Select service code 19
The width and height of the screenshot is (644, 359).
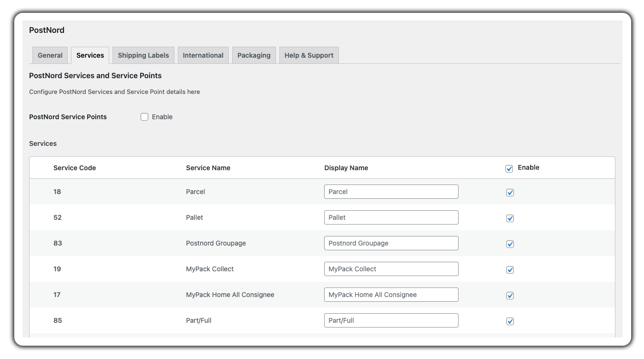(57, 269)
